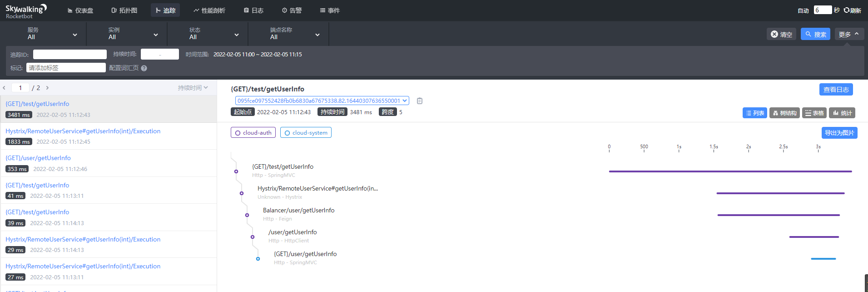Click the {GET}/test/getUserInfo span node circle
Image resolution: width=868 pixels, height=292 pixels.
click(x=236, y=171)
